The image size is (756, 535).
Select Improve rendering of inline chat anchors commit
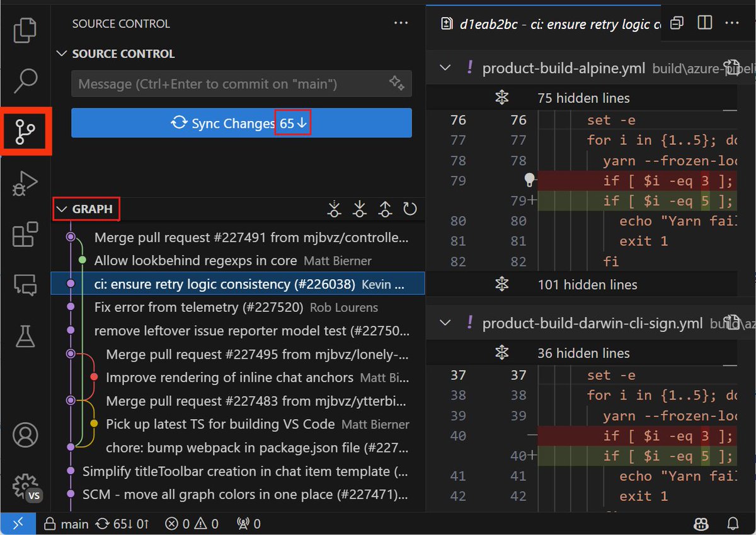pyautogui.click(x=238, y=377)
